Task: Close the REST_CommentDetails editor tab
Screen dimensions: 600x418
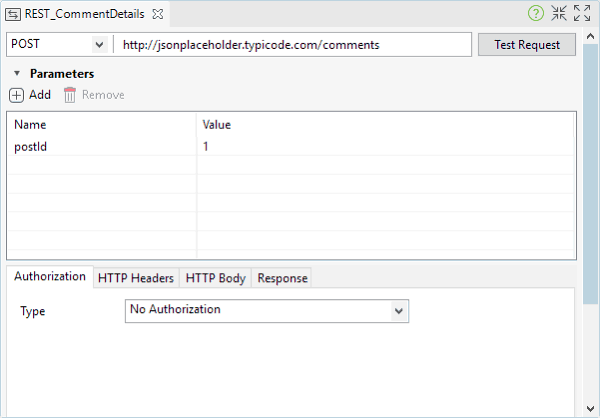Action: (158, 14)
